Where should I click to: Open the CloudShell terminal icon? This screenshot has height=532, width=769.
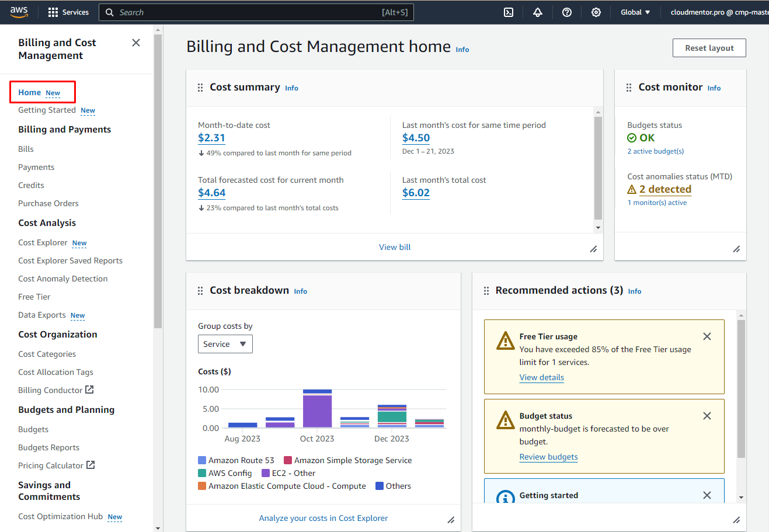coord(509,12)
